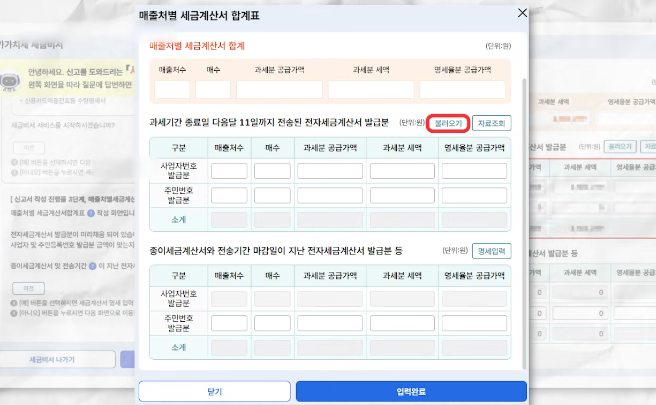The height and width of the screenshot is (405, 656).
Task: Click 영세율분 공급가액 input in electronic 주민번호 발급분 row
Action: coord(474,195)
